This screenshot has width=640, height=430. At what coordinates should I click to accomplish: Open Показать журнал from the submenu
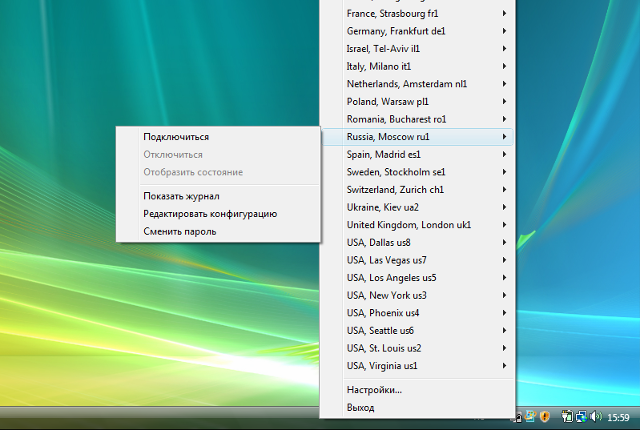(x=218, y=196)
